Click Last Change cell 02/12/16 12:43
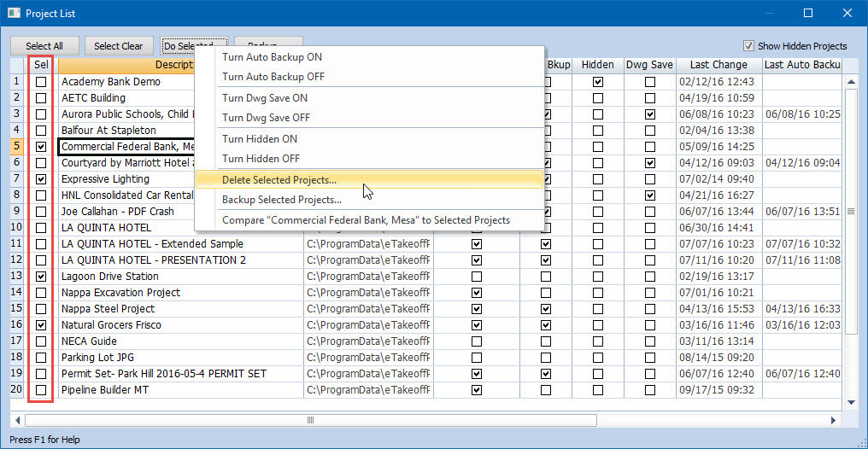The height and width of the screenshot is (449, 868). coord(718,82)
